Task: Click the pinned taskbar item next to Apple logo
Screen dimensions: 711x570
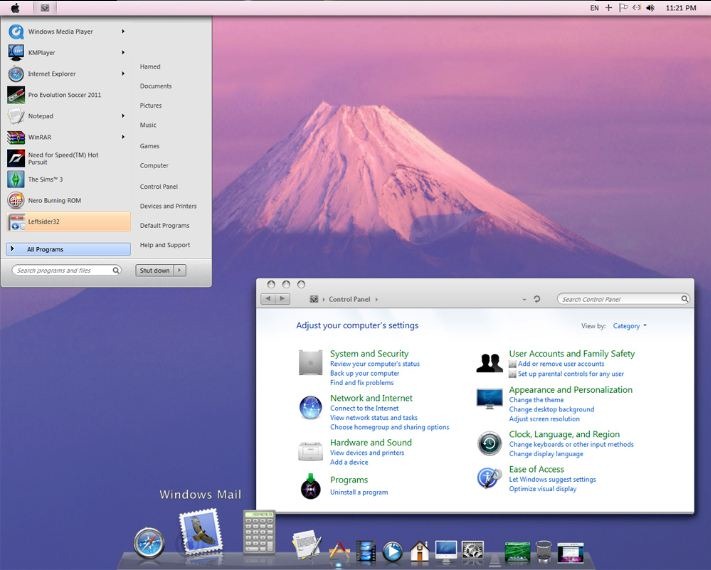Action: coord(45,8)
